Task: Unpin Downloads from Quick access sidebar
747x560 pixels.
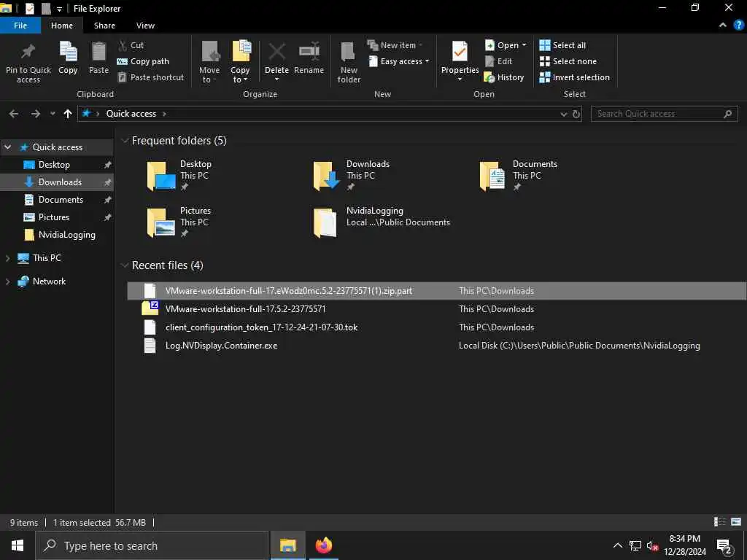Action: point(108,182)
